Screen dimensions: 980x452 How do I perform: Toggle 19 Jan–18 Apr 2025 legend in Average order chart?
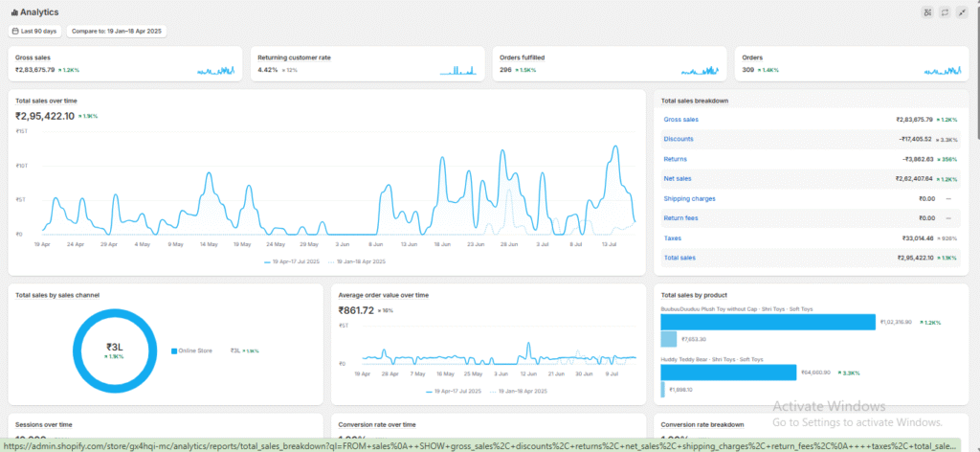point(518,392)
